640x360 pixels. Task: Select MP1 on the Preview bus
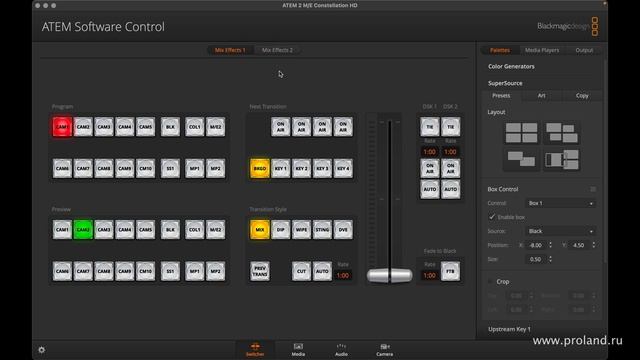pos(195,271)
